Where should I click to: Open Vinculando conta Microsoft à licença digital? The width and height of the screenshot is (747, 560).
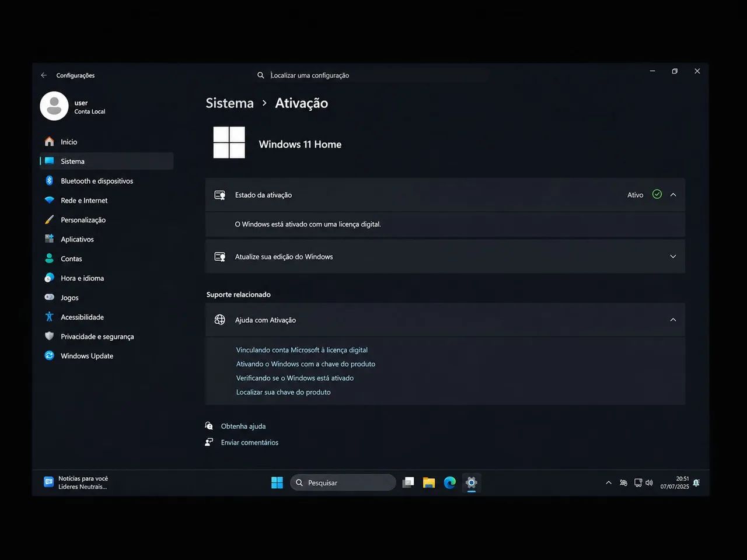click(302, 350)
